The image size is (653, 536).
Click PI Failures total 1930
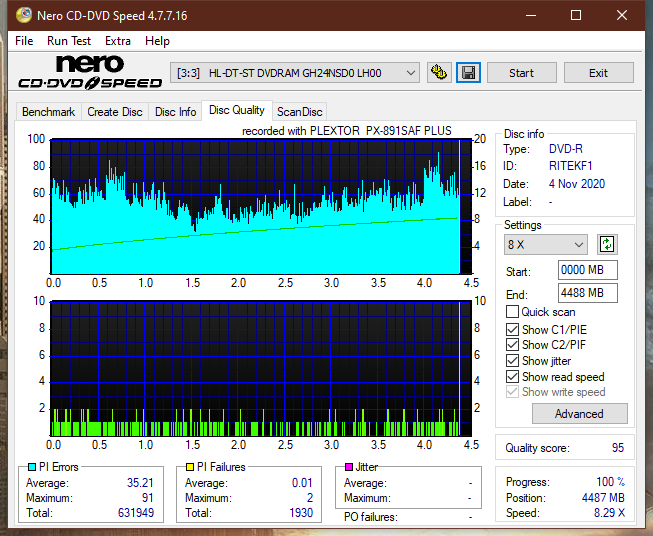click(301, 512)
